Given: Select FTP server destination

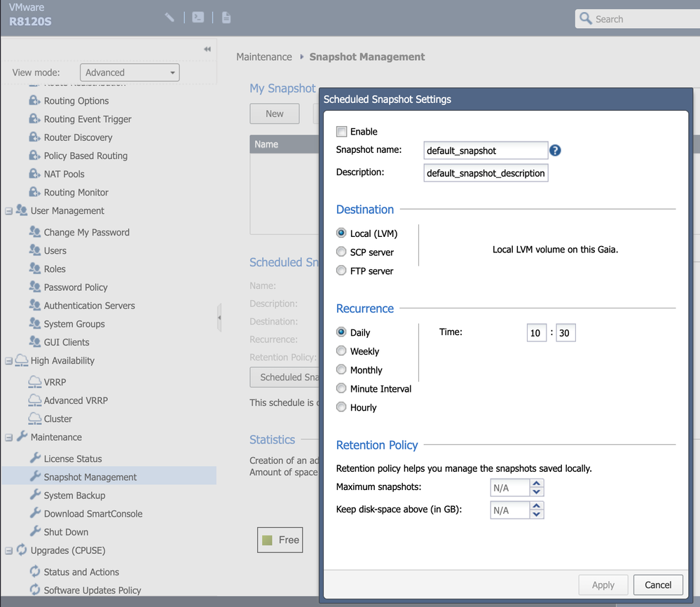Looking at the screenshot, I should point(341,271).
